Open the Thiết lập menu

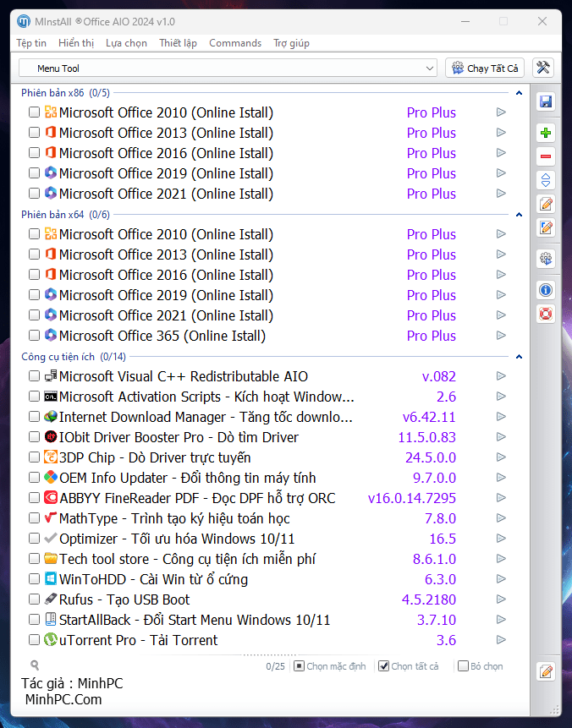click(x=178, y=43)
